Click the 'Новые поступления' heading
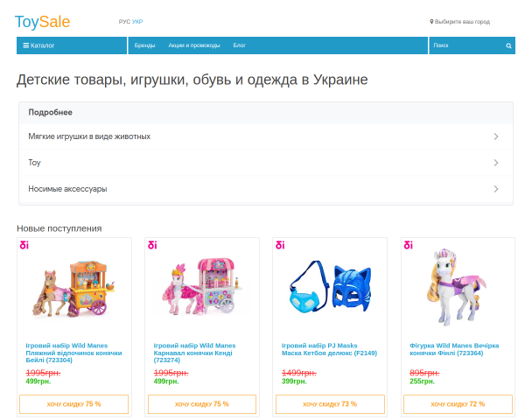 (x=59, y=228)
